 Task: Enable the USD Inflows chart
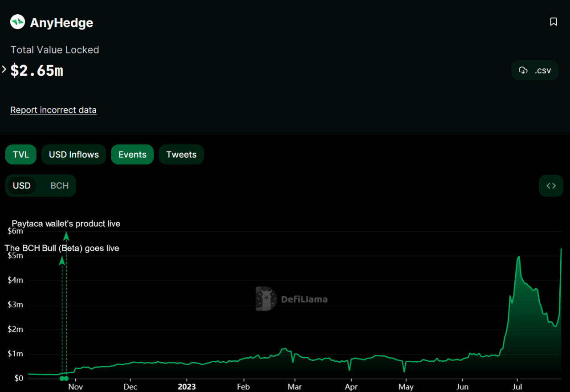pyautogui.click(x=74, y=155)
